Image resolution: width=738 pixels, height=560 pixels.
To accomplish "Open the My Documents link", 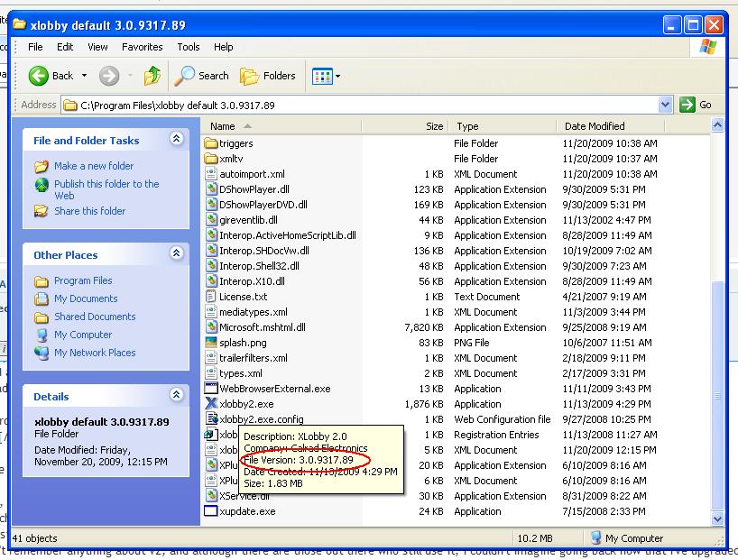I will (x=86, y=298).
